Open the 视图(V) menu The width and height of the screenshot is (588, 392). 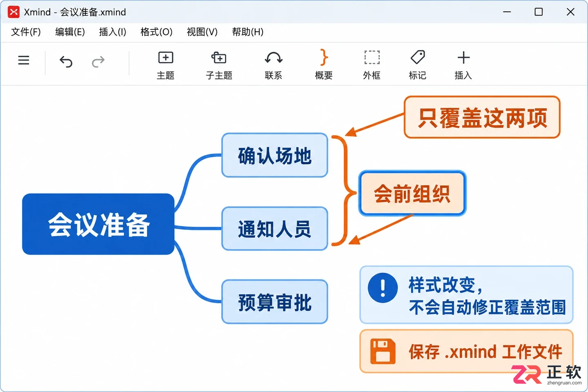[202, 32]
